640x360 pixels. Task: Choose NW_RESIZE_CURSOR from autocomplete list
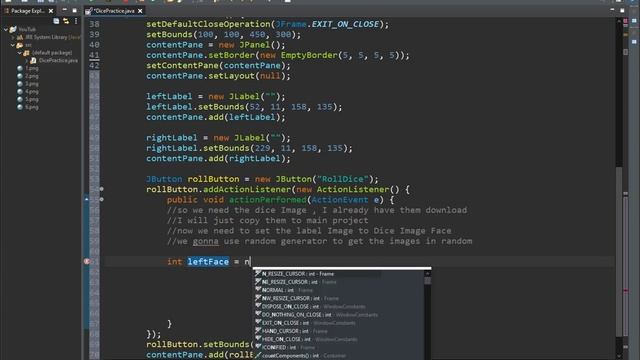tap(338, 298)
